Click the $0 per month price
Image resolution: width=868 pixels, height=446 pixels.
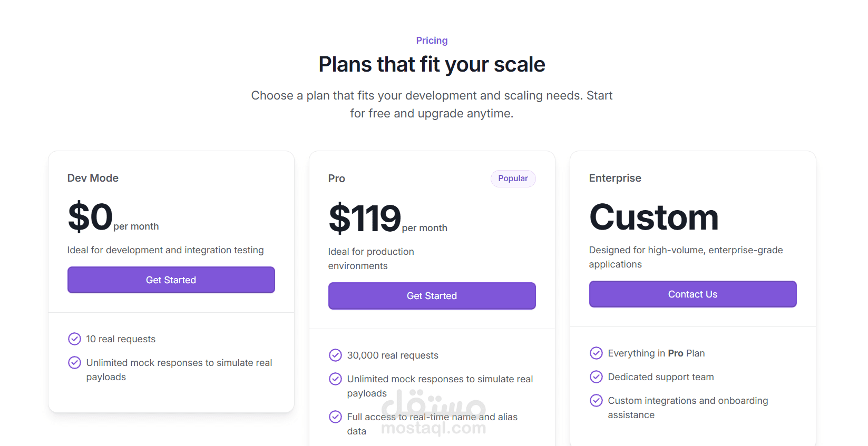[91, 217]
